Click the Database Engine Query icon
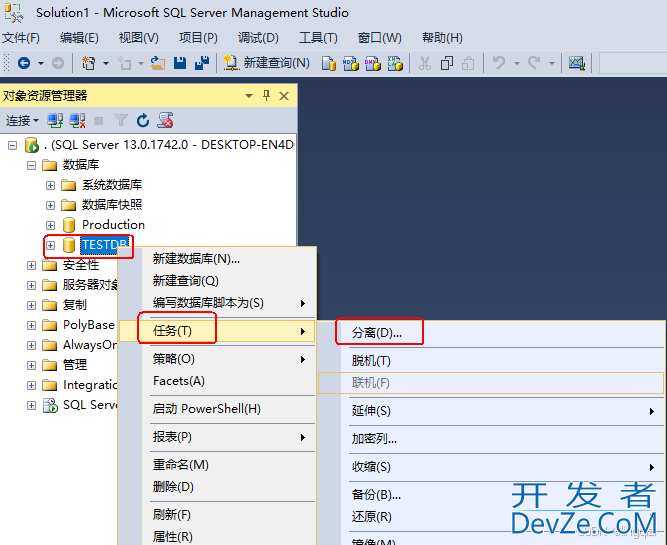This screenshot has height=545, width=667. (x=328, y=63)
